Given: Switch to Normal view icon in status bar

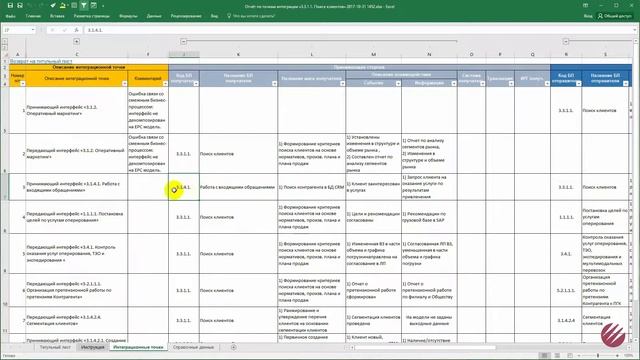Looking at the screenshot, I should [544, 356].
